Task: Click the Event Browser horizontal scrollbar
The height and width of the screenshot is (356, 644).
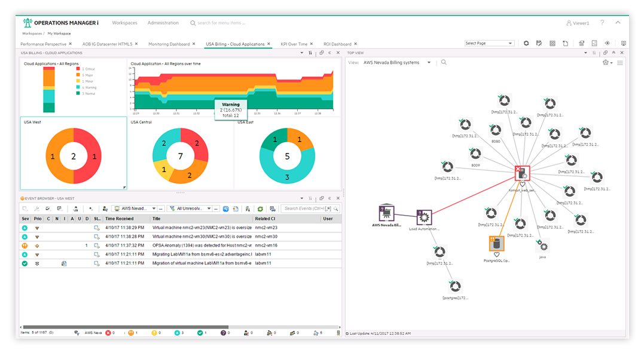Action: click(x=126, y=327)
